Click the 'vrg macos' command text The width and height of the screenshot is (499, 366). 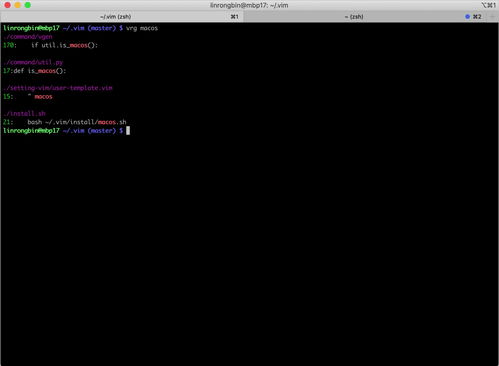click(x=142, y=28)
